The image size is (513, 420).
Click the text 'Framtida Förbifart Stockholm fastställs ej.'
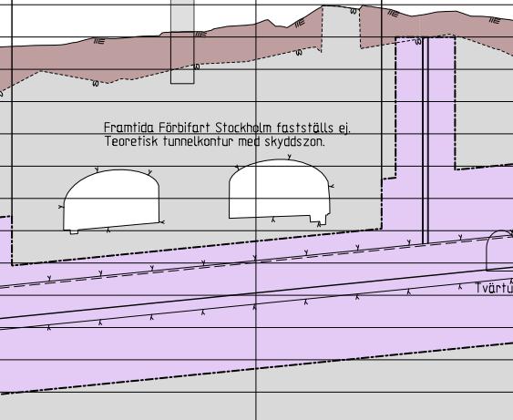pos(227,128)
